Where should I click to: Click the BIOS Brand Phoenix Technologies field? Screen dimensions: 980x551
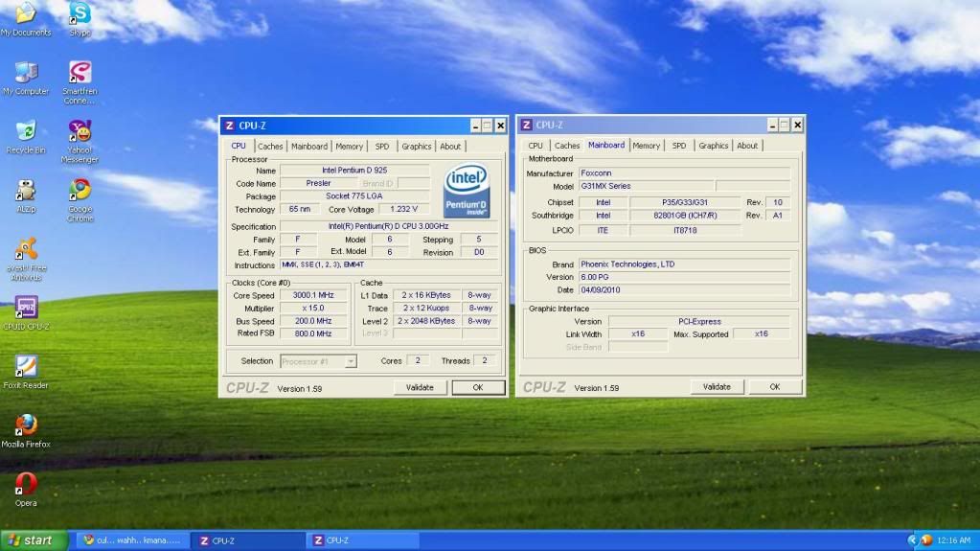(684, 264)
